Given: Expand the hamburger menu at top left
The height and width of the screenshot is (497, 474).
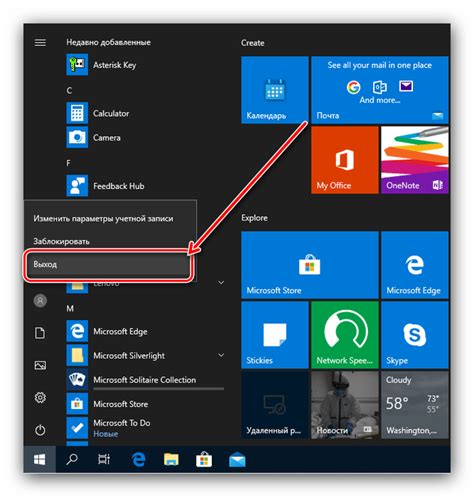Looking at the screenshot, I should tap(40, 42).
